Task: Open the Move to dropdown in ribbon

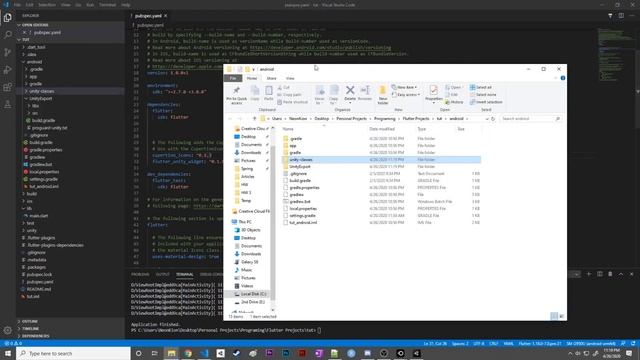Action: 320,95
